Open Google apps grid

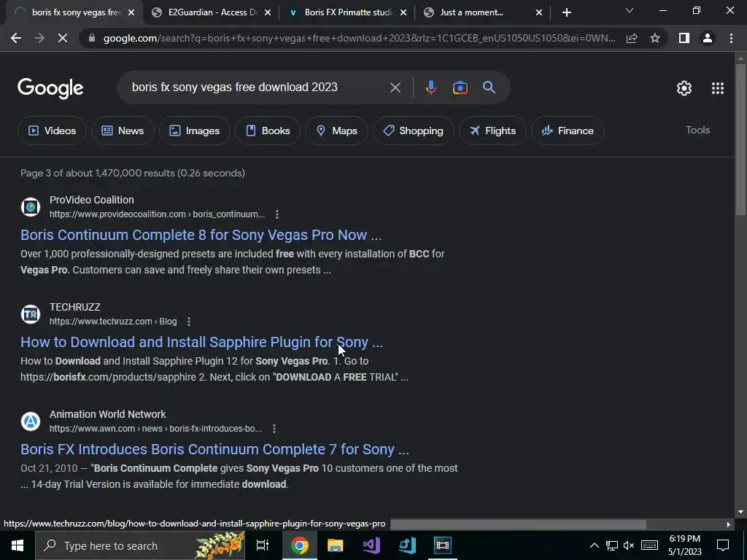click(x=718, y=88)
